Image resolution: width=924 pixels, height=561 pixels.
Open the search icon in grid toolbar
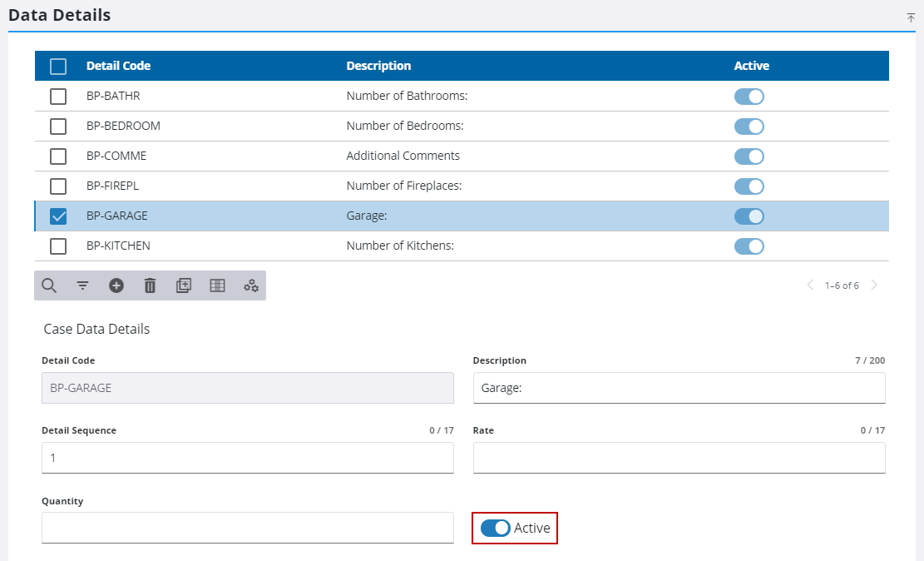click(50, 285)
